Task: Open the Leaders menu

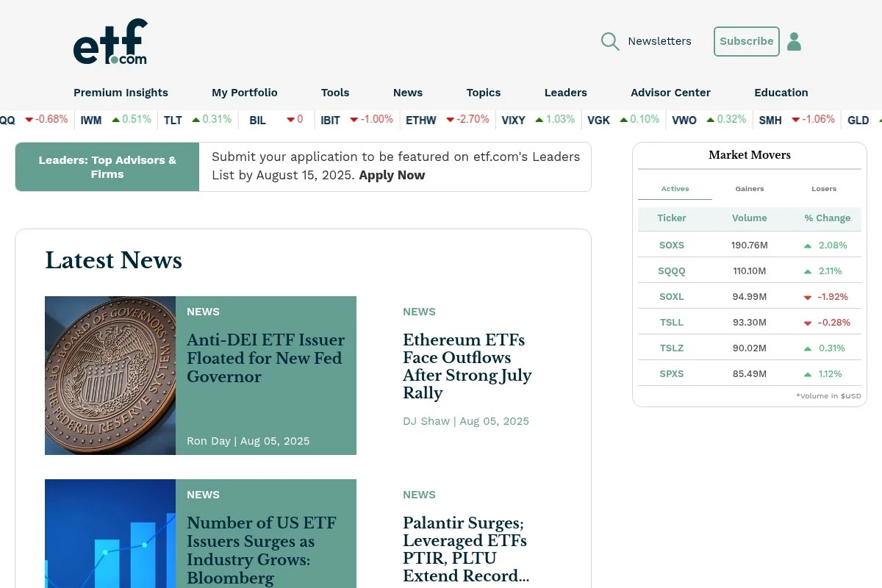Action: point(566,93)
